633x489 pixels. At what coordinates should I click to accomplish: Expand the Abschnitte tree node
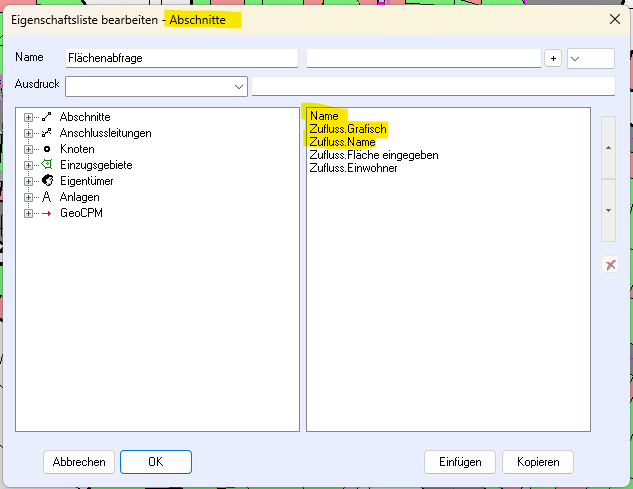pos(28,117)
